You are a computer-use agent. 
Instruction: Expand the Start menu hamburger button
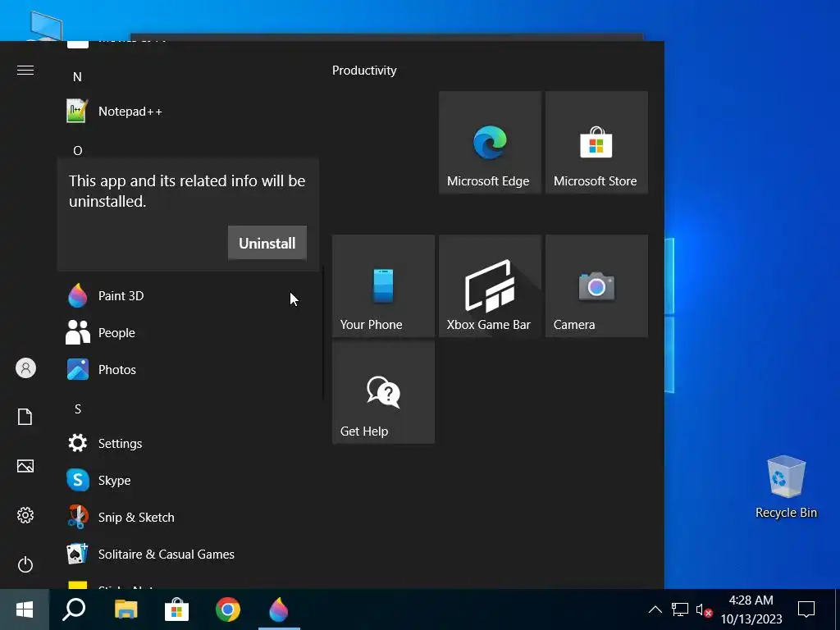click(25, 71)
